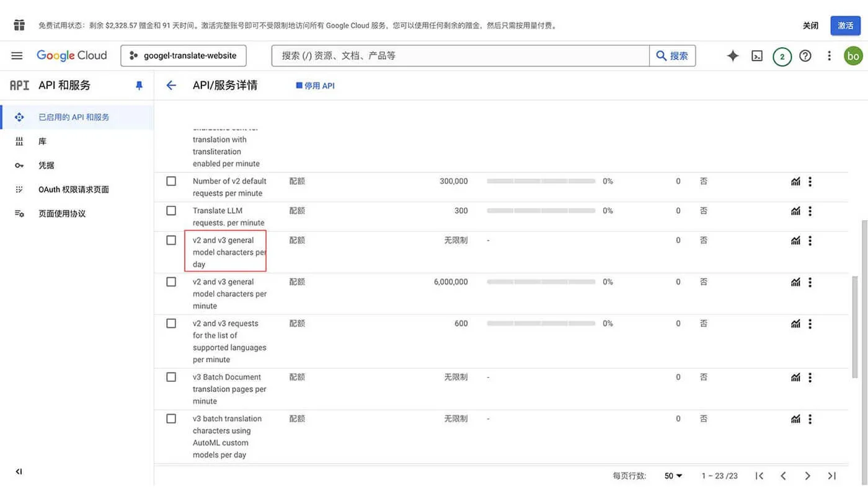868x496 pixels.
Task: Click the 停用 API button
Action: pyautogui.click(x=315, y=85)
